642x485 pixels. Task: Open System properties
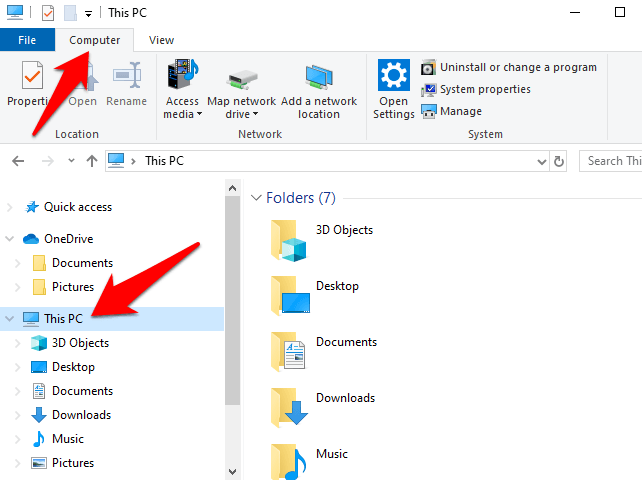tap(476, 89)
